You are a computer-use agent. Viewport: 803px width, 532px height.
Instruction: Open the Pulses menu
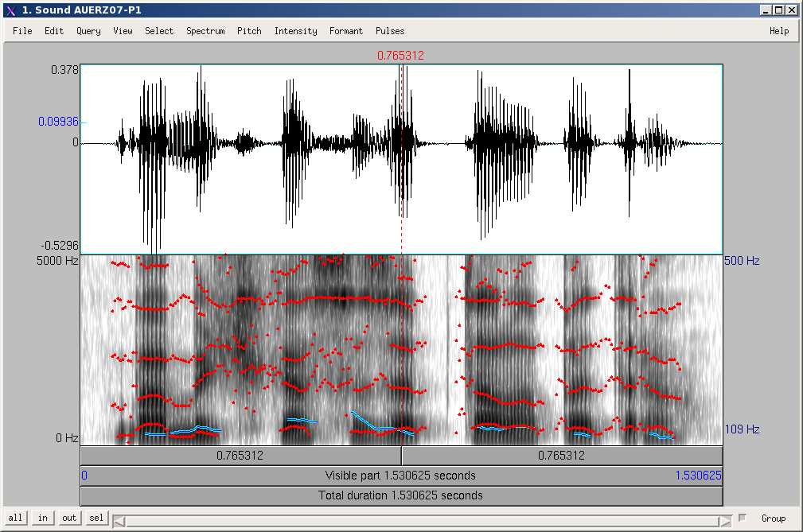pyautogui.click(x=390, y=31)
